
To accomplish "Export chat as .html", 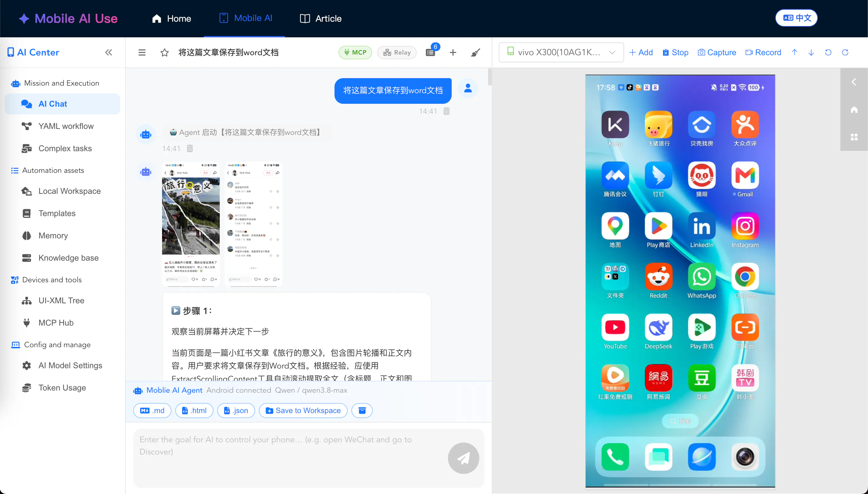I will (x=194, y=411).
